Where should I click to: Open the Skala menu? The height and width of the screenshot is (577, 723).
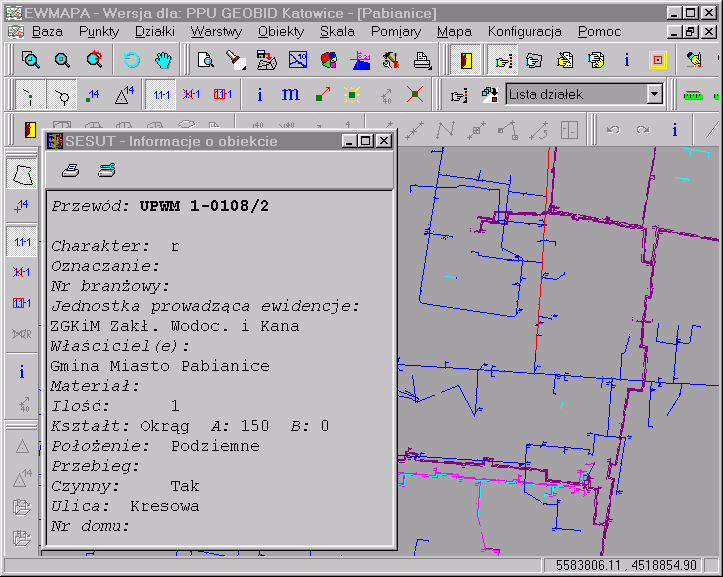point(337,31)
